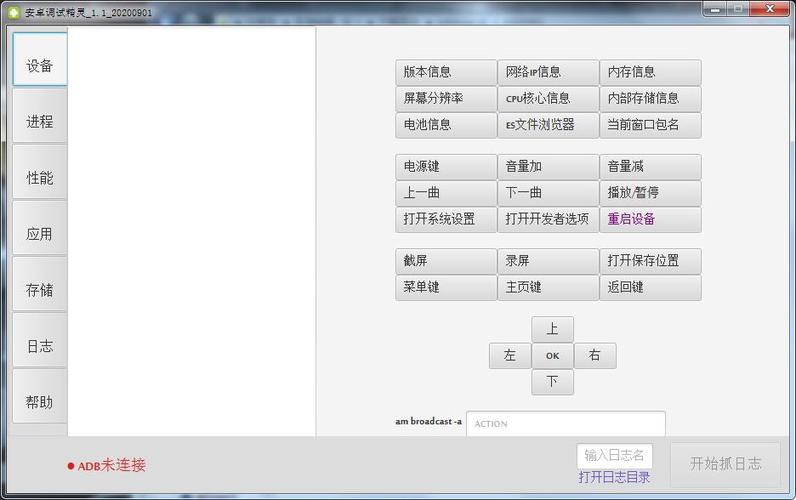Viewport: 796px width, 500px height.
Task: Focus the 输入日志名 text field
Action: click(614, 456)
